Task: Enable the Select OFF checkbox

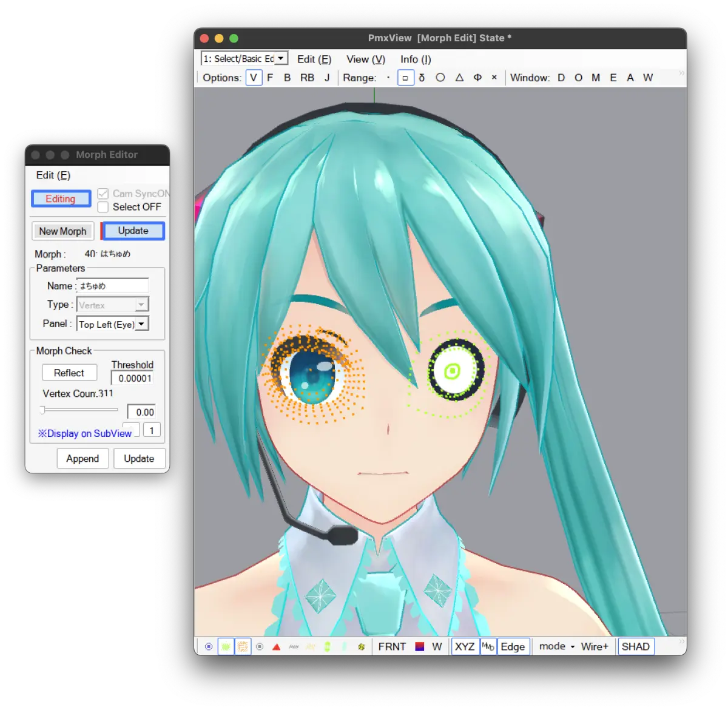Action: (103, 207)
